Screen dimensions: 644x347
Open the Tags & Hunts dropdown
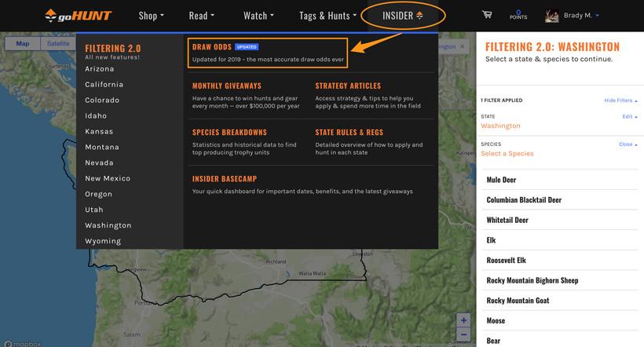click(x=327, y=16)
